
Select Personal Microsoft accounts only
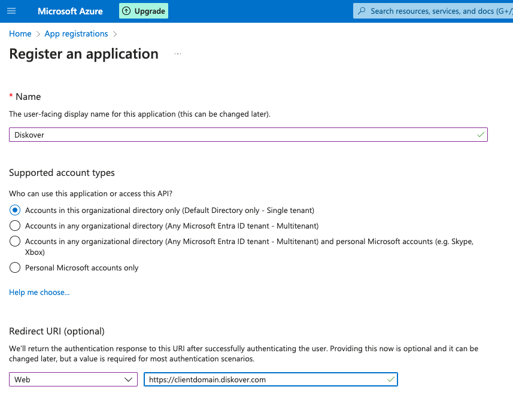pyautogui.click(x=15, y=267)
